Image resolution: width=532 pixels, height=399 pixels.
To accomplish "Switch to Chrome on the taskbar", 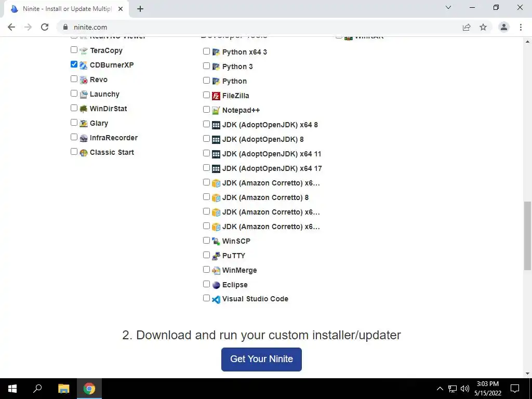I will point(89,389).
